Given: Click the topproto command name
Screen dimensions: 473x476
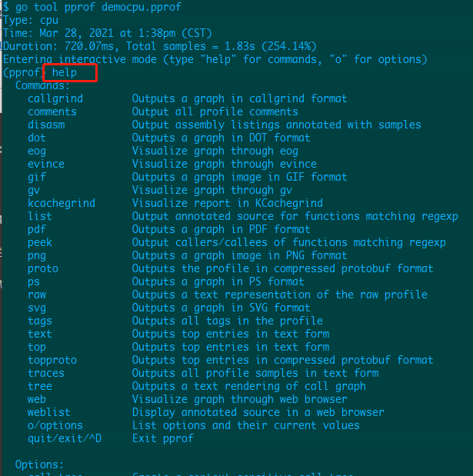Looking at the screenshot, I should (52, 360).
